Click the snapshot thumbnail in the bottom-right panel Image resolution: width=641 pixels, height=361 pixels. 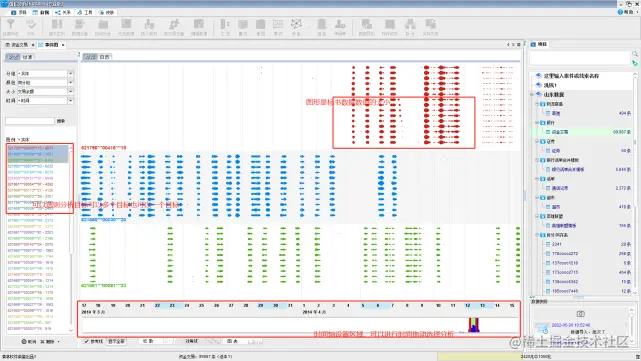[x=542, y=328]
